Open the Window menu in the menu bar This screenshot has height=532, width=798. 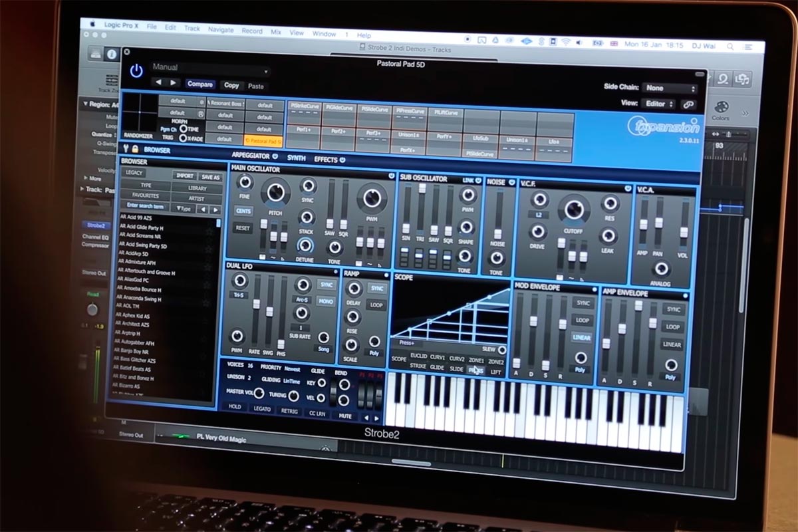[x=324, y=33]
